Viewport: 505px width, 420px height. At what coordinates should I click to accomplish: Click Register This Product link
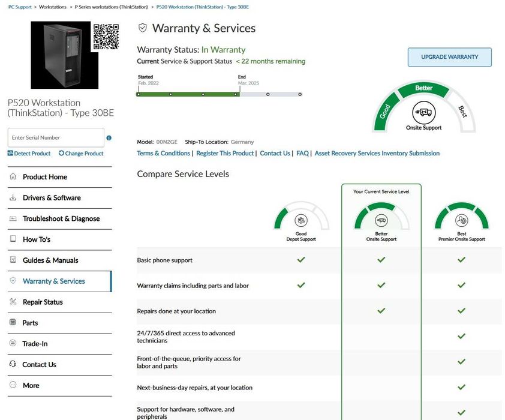(x=225, y=154)
